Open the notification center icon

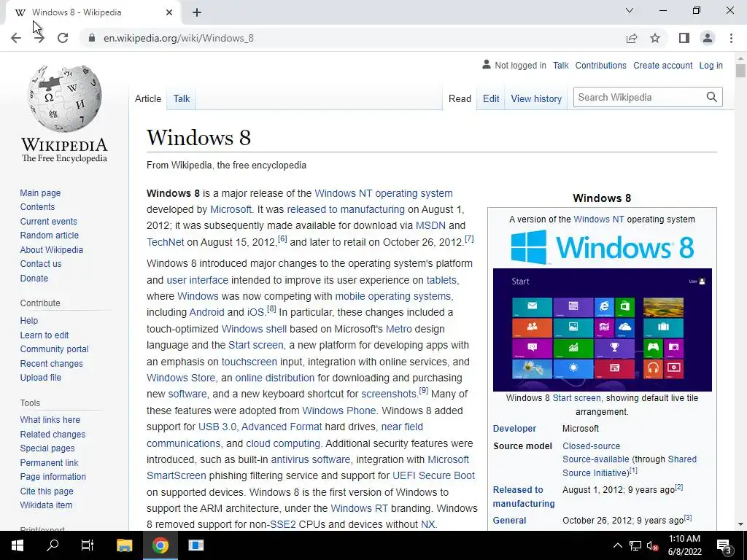[x=724, y=545]
